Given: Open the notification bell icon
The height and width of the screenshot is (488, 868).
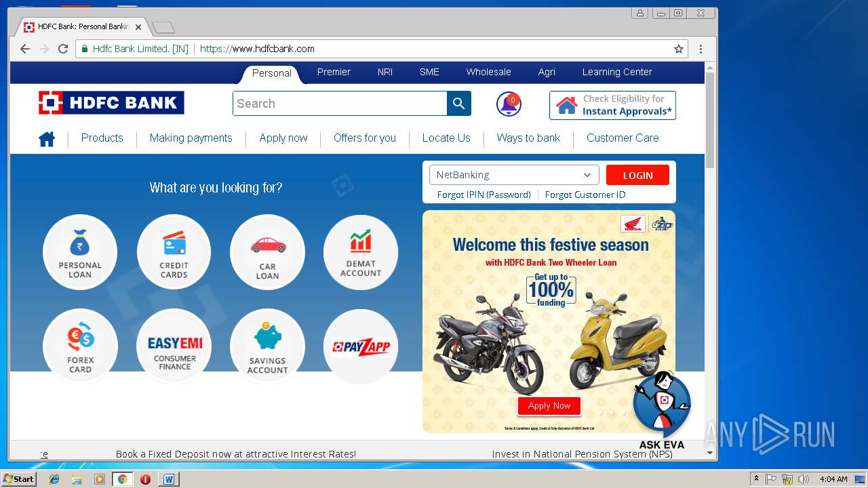Looking at the screenshot, I should 509,104.
